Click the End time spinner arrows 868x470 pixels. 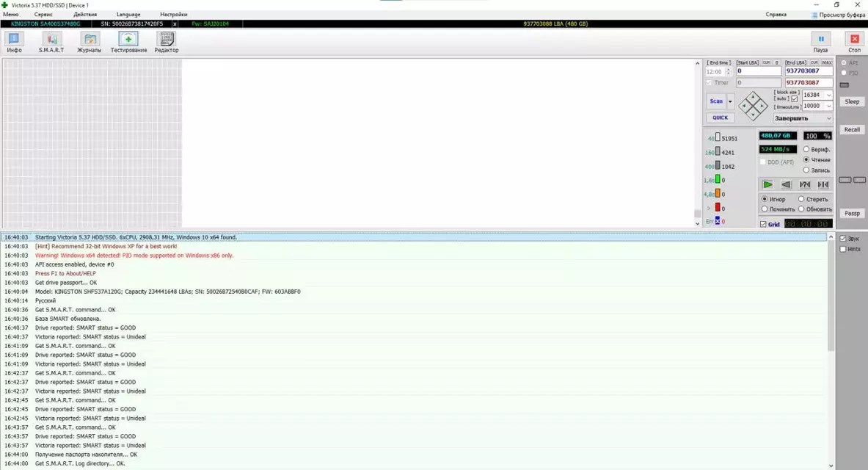coord(728,71)
